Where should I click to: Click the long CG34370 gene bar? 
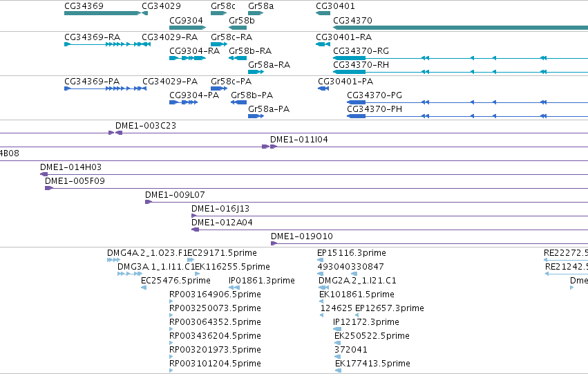click(460, 28)
